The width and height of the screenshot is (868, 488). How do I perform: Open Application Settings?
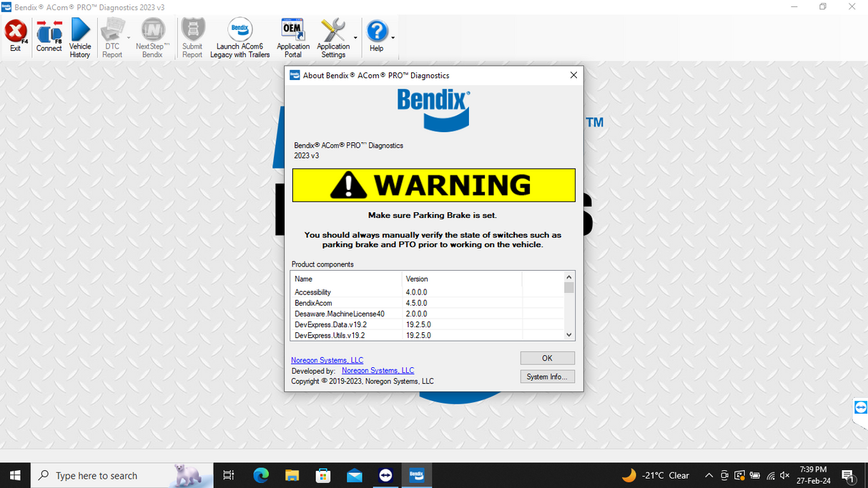pos(333,36)
